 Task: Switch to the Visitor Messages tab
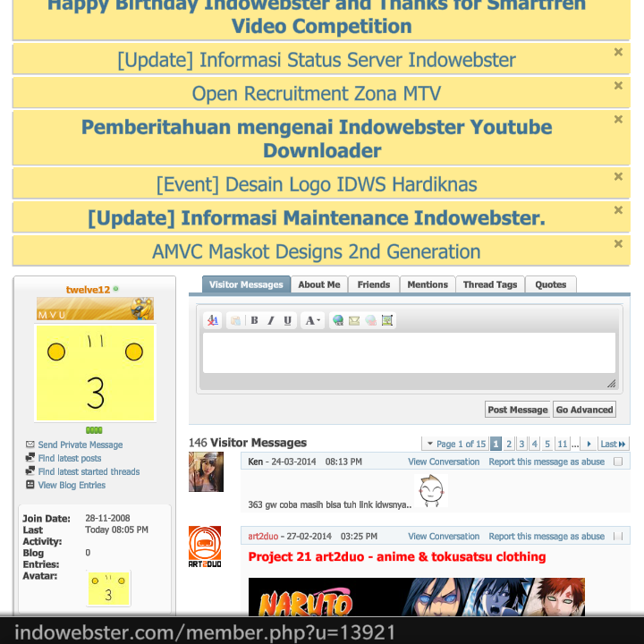tap(246, 284)
